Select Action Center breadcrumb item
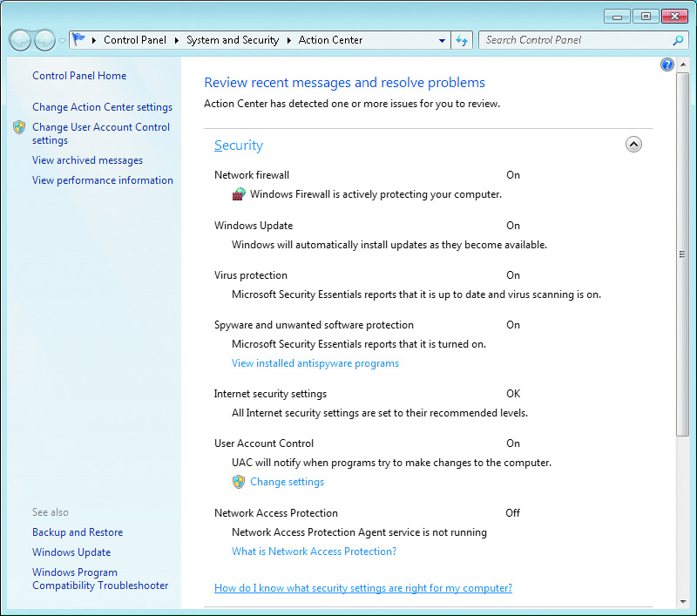The width and height of the screenshot is (697, 616). 331,40
